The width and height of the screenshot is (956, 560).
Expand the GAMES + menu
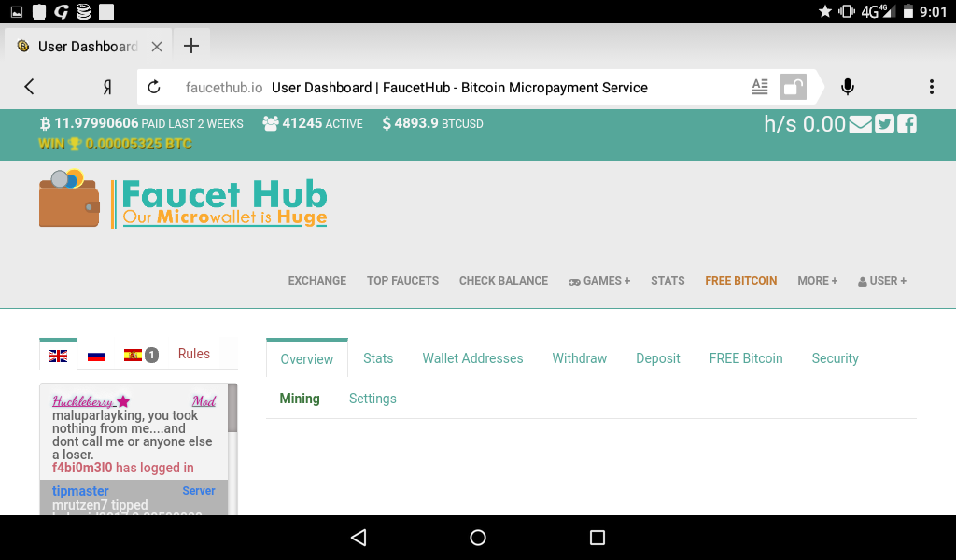click(599, 281)
